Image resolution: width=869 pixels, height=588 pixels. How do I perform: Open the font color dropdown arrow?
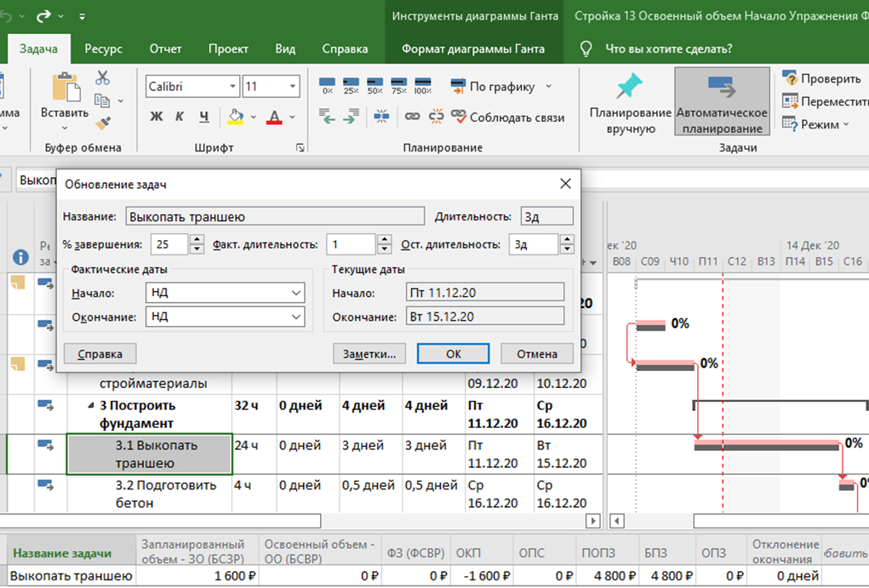point(292,117)
